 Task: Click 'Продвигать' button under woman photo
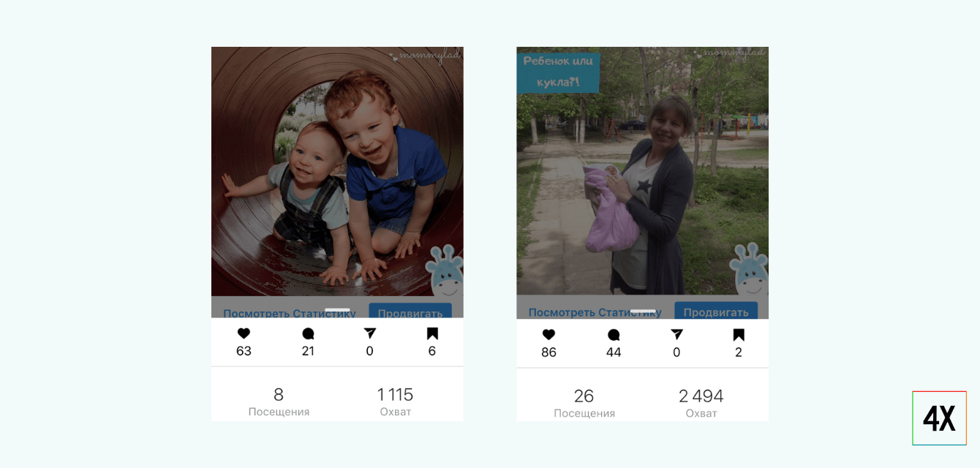pyautogui.click(x=716, y=311)
